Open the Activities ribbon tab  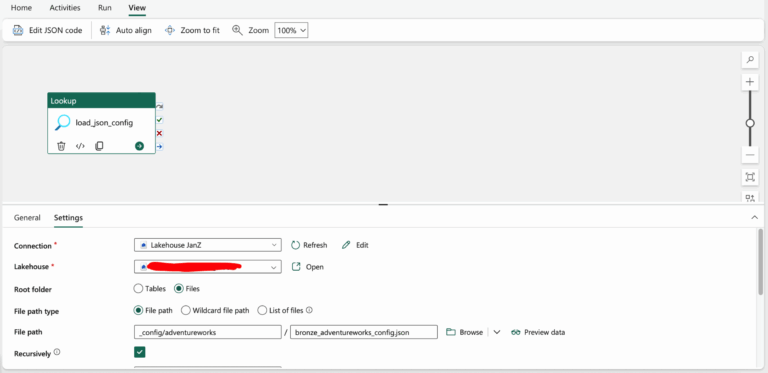(x=65, y=8)
